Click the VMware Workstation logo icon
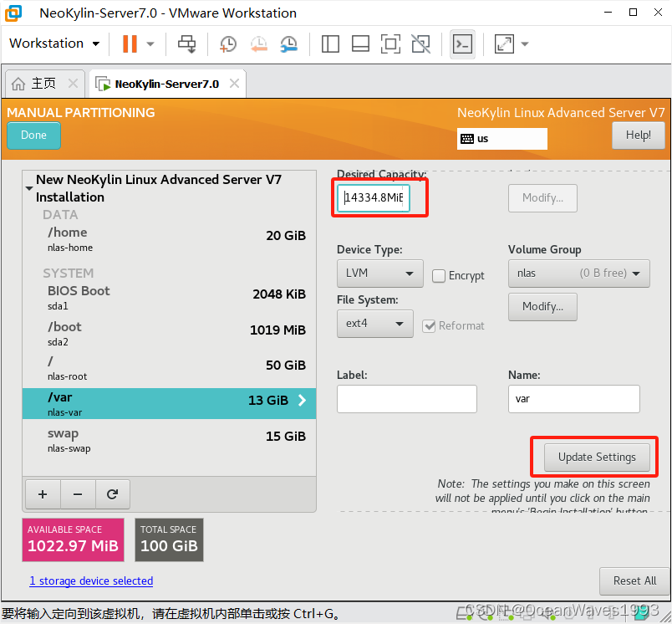Screen dimensions: 672x624 point(13,13)
